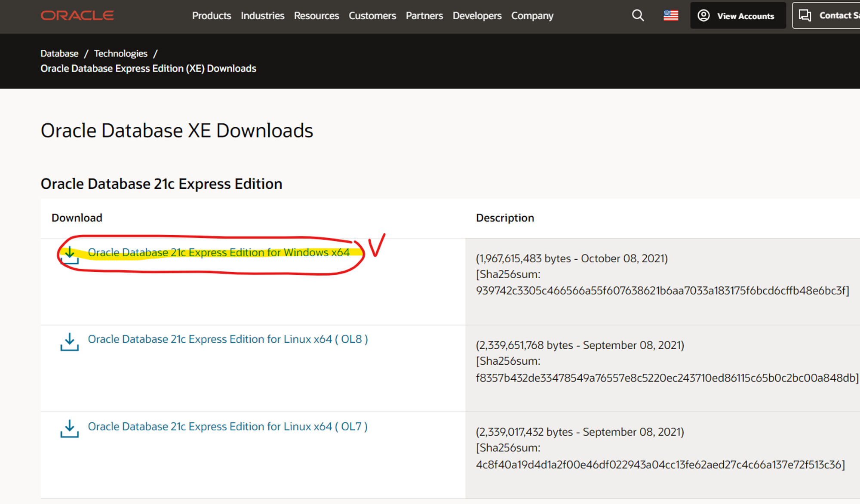Viewport: 860px width, 504px height.
Task: Open the Resources menu
Action: pos(316,15)
